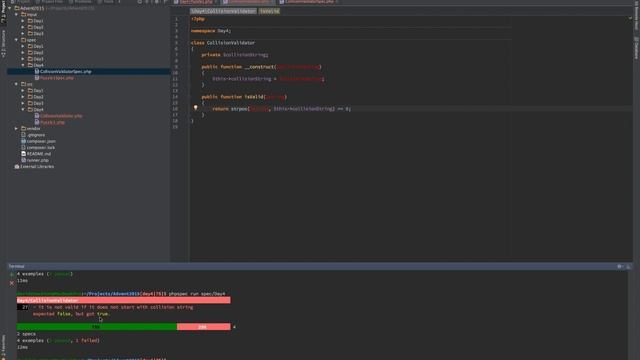Image resolution: width=640 pixels, height=360 pixels.
Task: Open composer.json file
Action: [41, 141]
